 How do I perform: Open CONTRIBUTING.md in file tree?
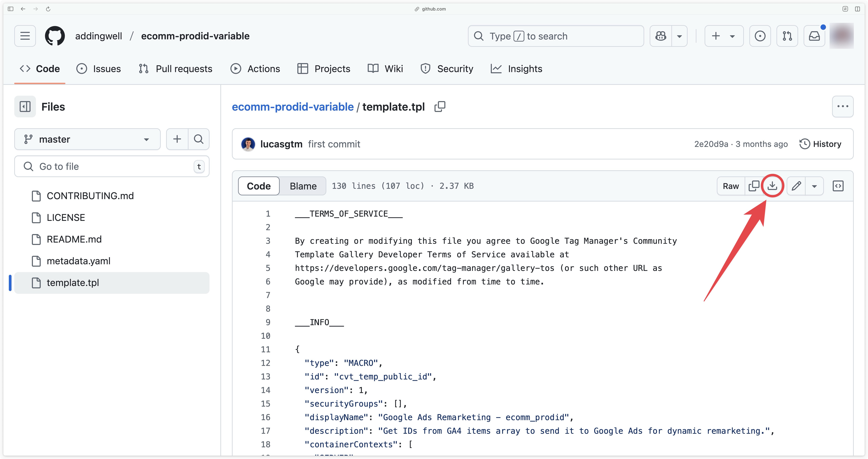point(112,196)
